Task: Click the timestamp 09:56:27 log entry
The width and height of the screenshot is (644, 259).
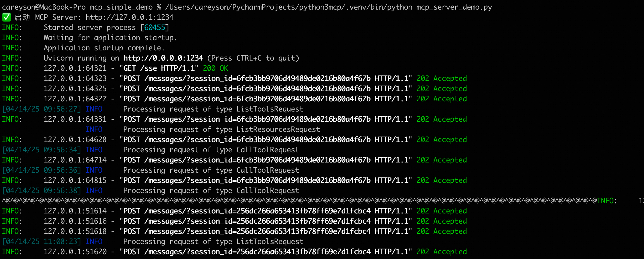Action: click(42, 109)
